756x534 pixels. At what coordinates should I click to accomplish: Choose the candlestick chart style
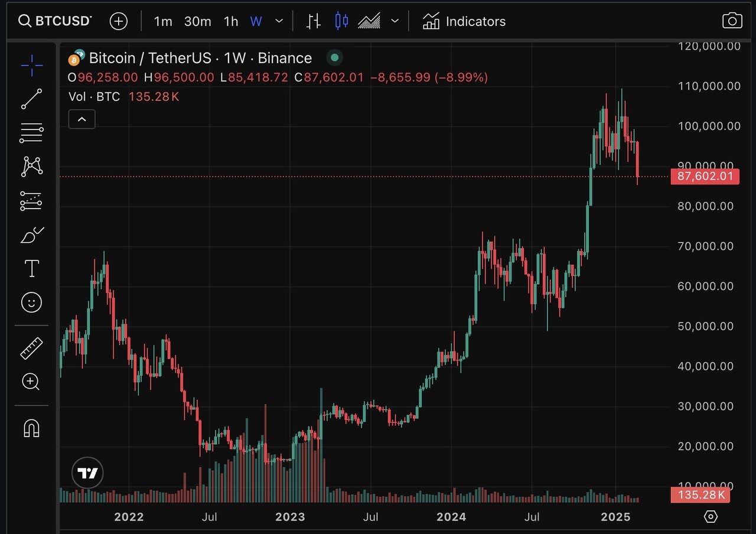click(x=341, y=21)
